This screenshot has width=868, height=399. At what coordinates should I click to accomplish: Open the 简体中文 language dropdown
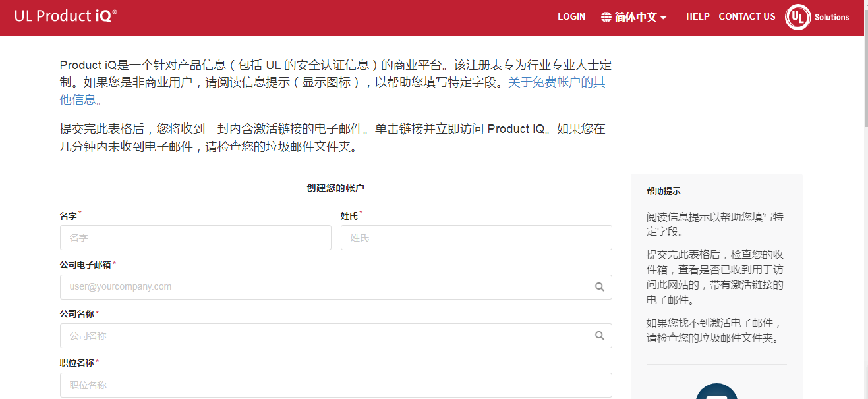(635, 17)
